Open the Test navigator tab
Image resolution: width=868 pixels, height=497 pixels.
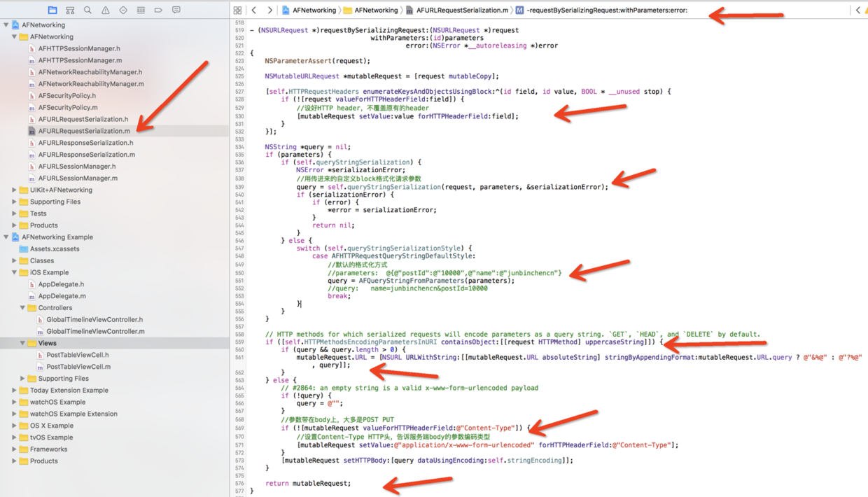click(123, 10)
